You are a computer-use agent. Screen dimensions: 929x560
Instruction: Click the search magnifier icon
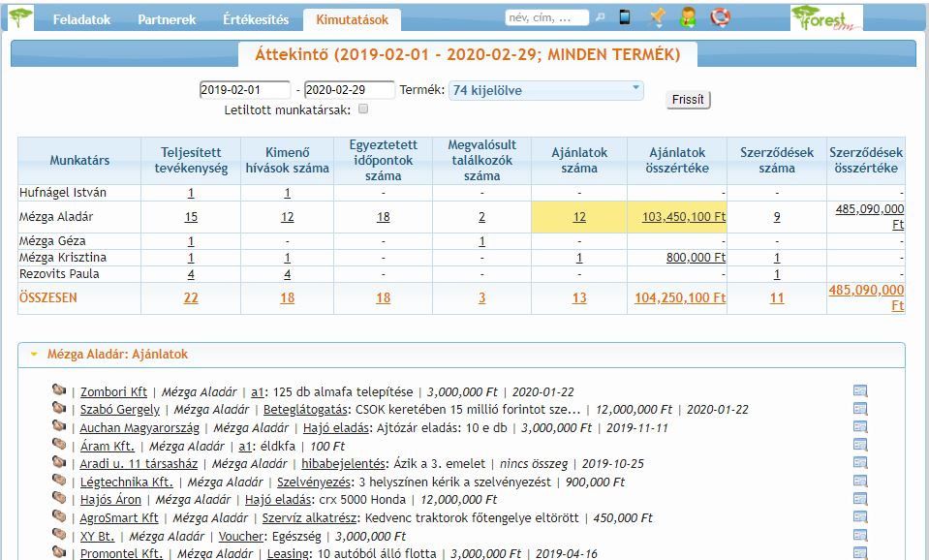(601, 17)
